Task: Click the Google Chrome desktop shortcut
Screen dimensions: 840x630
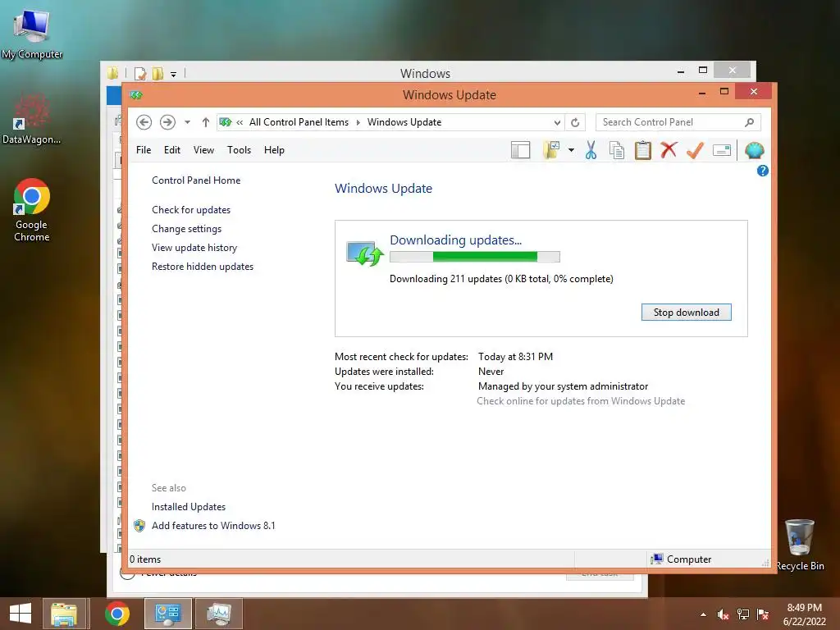Action: [32, 210]
